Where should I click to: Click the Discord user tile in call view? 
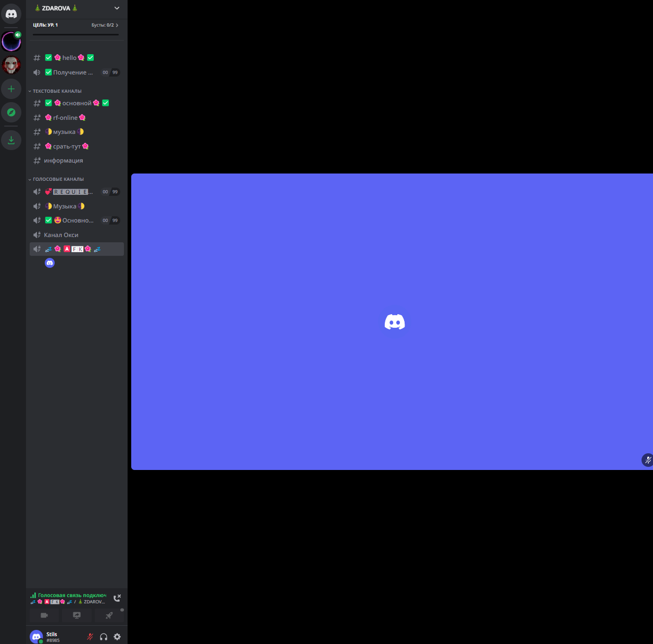(392, 321)
